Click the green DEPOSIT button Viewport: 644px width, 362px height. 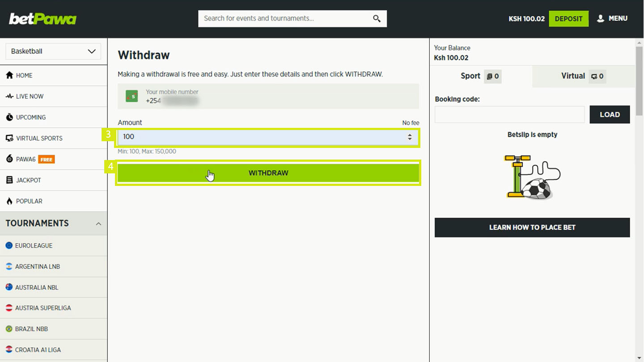(568, 19)
